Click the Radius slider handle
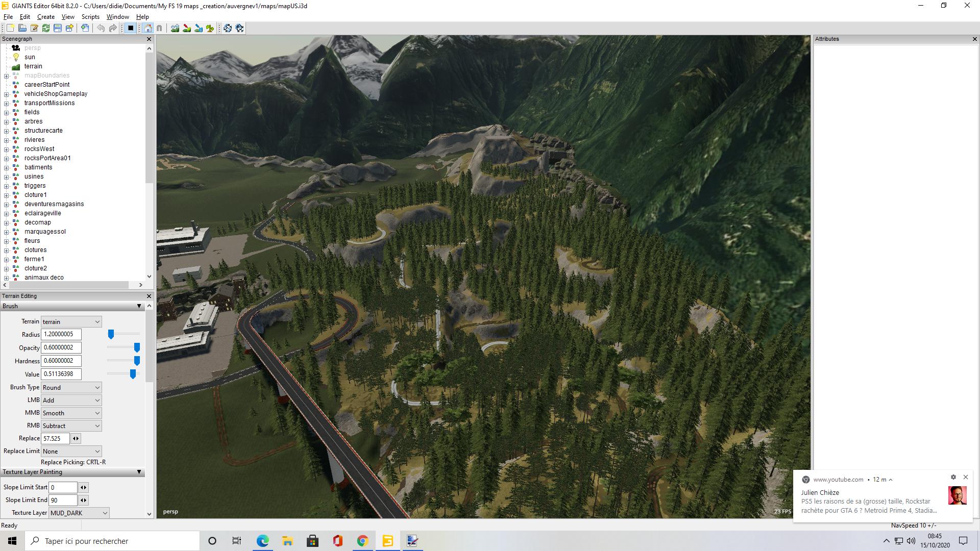 pos(111,334)
